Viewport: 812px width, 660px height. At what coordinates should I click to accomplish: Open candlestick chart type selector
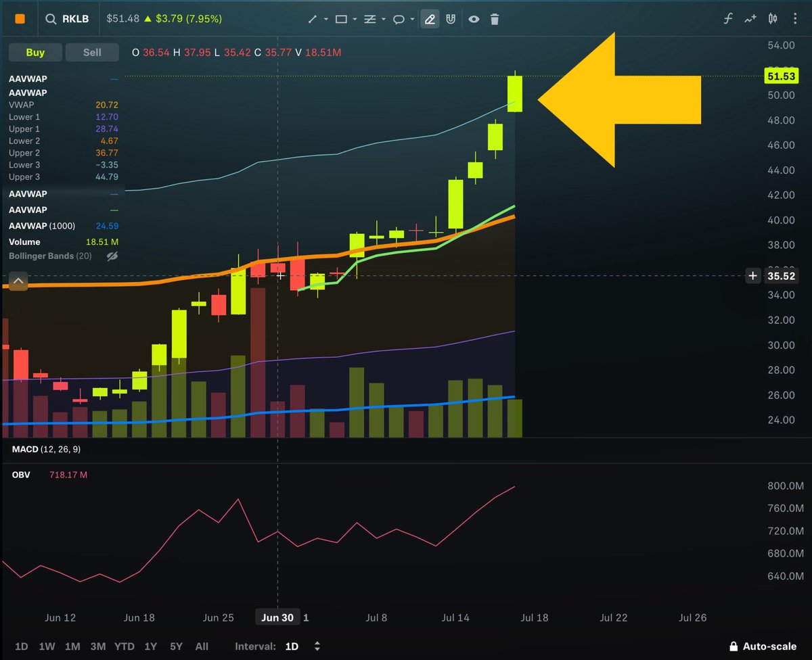[773, 19]
